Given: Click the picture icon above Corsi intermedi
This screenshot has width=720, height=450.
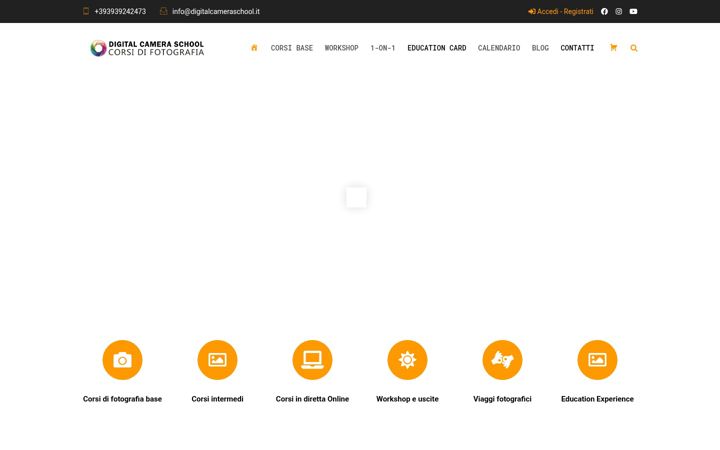Looking at the screenshot, I should point(217,360).
